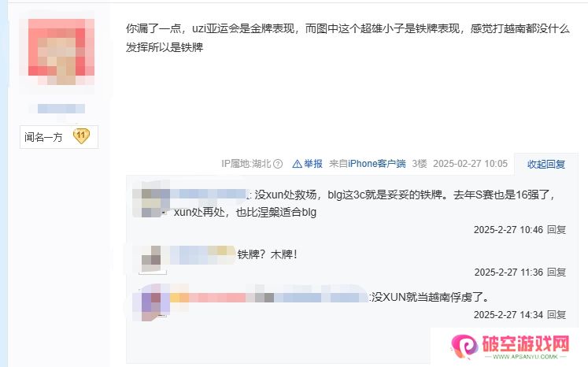This screenshot has height=367, width=588.
Task: Click the first replier's blurred username
Action: tap(209, 194)
